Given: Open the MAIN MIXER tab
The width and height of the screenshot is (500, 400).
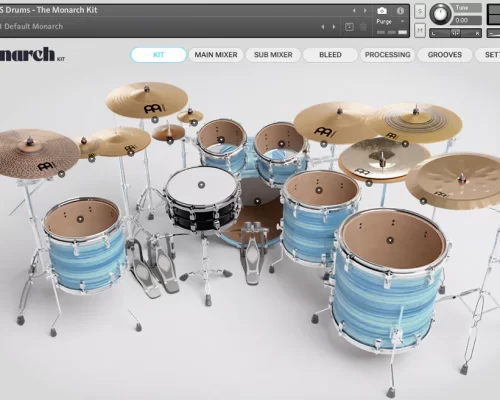Looking at the screenshot, I should (x=216, y=55).
